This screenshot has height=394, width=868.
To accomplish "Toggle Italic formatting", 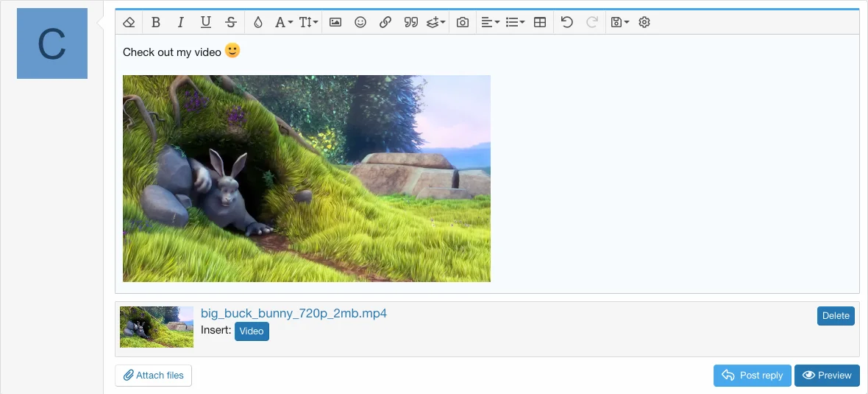I will pyautogui.click(x=180, y=22).
